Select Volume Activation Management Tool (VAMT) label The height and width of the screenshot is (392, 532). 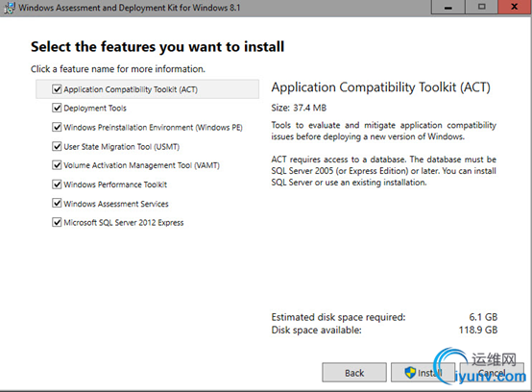click(x=141, y=165)
